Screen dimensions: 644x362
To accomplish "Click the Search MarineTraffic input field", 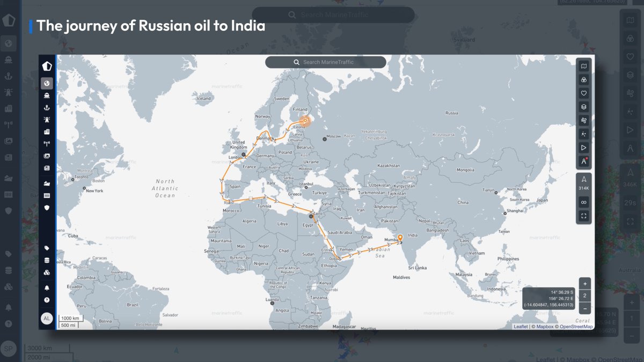I will coord(325,62).
